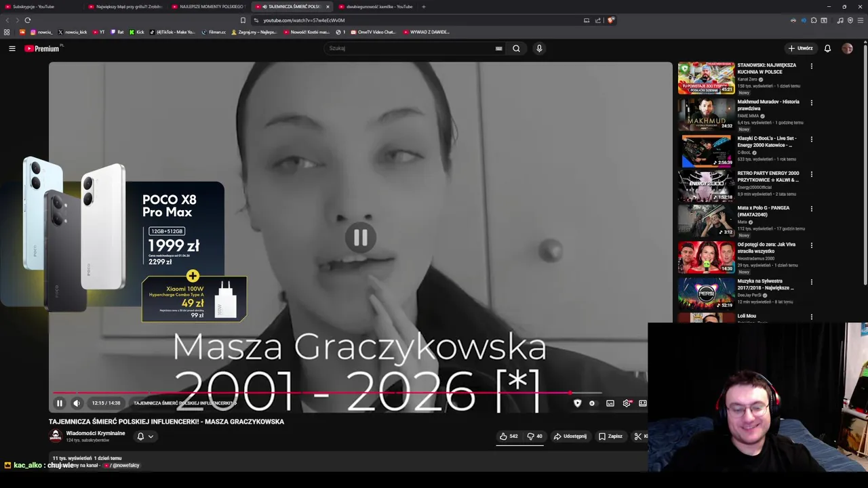Open the account avatar menu
868x488 pixels.
coord(847,48)
